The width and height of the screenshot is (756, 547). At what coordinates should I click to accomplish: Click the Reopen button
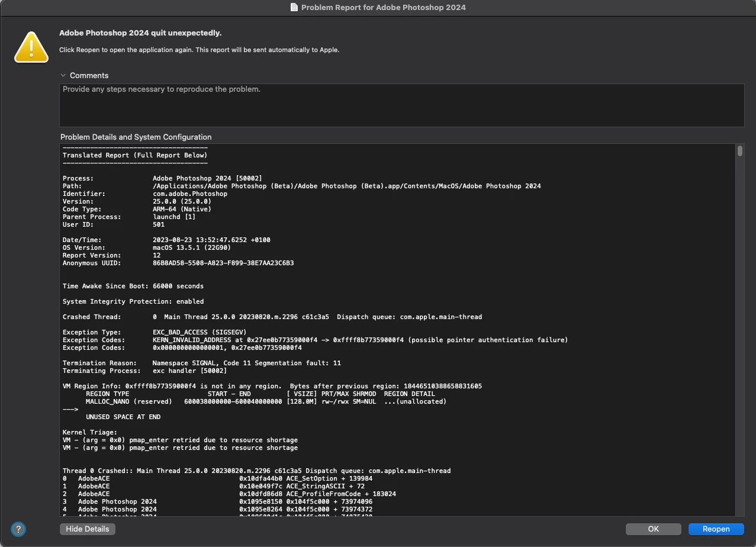(x=716, y=529)
